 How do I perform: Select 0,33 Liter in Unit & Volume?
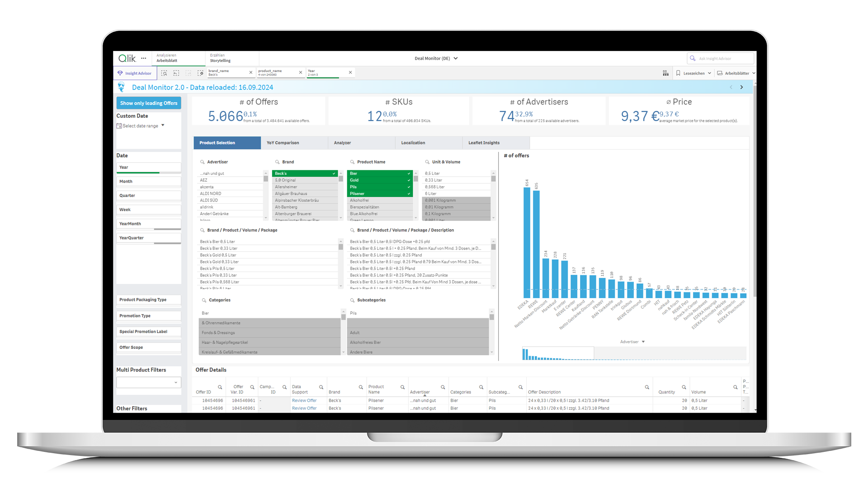(456, 180)
